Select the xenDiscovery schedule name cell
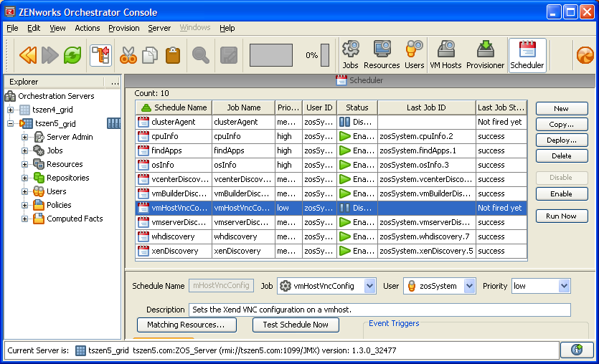Viewport: 599px width, 364px height. (x=174, y=251)
